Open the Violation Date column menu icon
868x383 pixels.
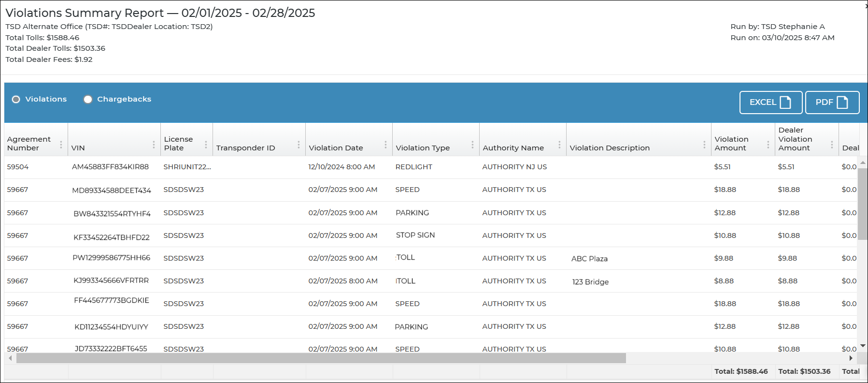(385, 145)
